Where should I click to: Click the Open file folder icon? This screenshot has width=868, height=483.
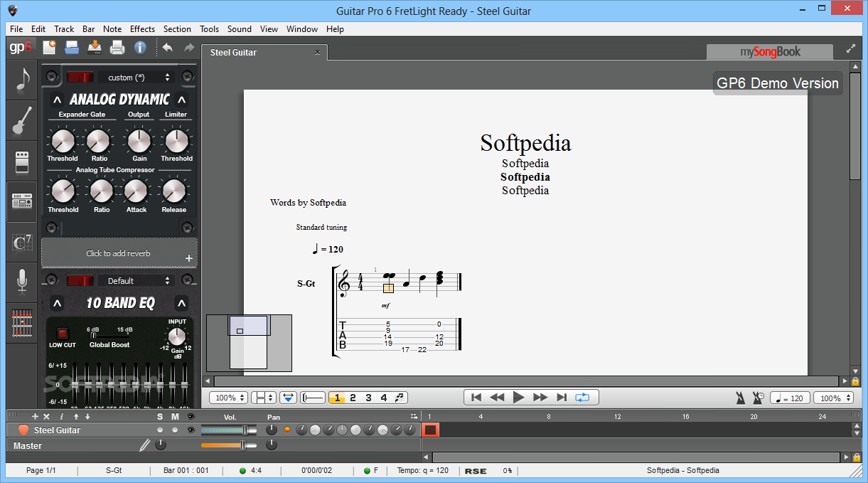(x=72, y=48)
